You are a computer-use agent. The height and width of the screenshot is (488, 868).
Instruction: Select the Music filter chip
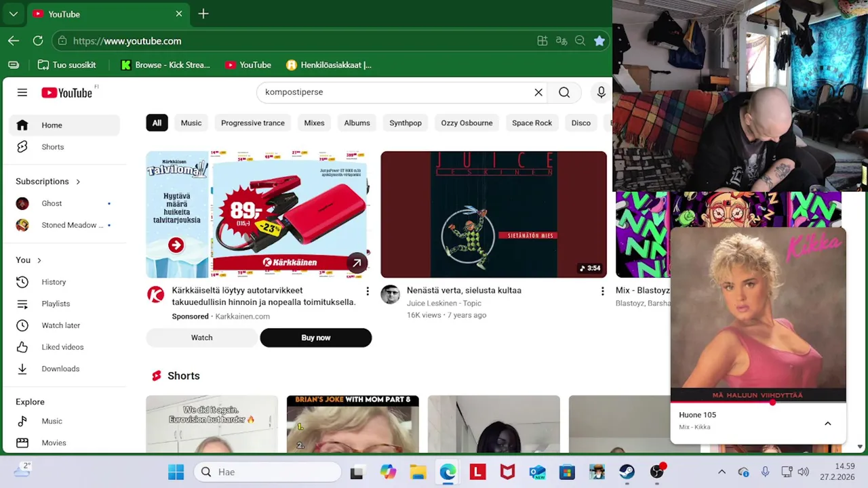click(x=191, y=123)
